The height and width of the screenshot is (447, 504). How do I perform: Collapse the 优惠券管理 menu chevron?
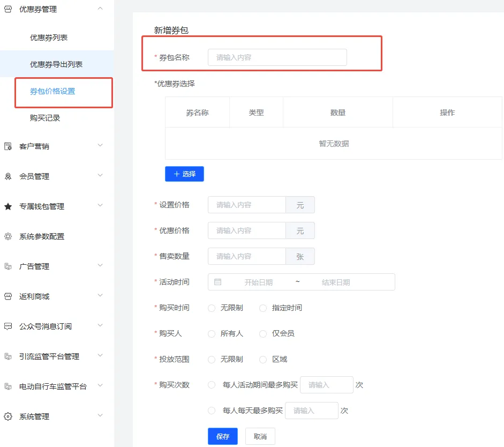[99, 9]
